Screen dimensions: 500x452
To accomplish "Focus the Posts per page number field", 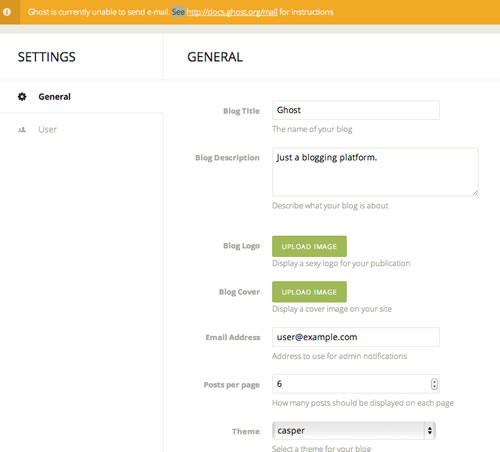I will coord(356,384).
